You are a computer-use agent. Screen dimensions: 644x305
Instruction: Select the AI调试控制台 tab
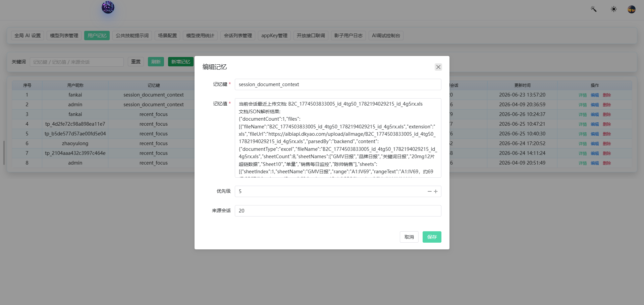[386, 36]
